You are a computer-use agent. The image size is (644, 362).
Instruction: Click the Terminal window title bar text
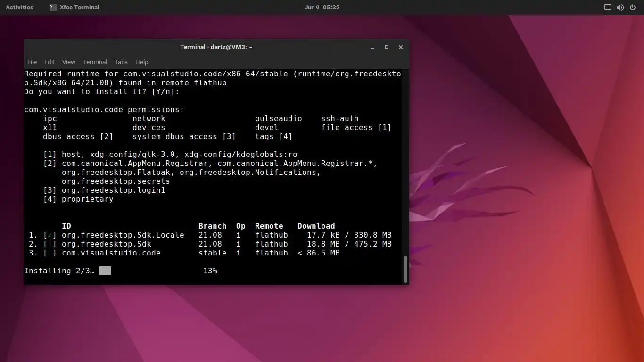pyautogui.click(x=216, y=47)
